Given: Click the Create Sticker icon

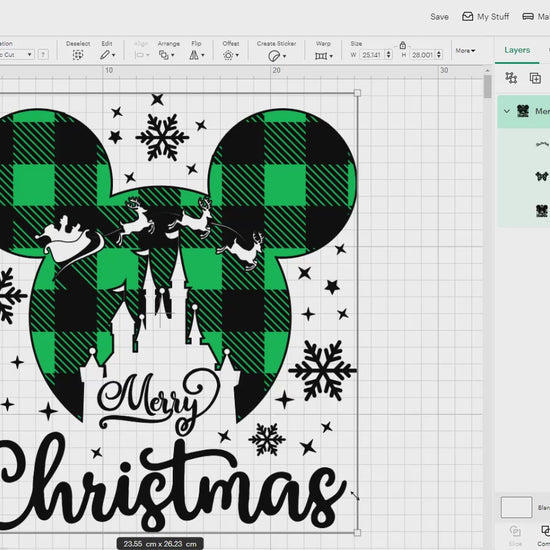Looking at the screenshot, I should [x=273, y=56].
